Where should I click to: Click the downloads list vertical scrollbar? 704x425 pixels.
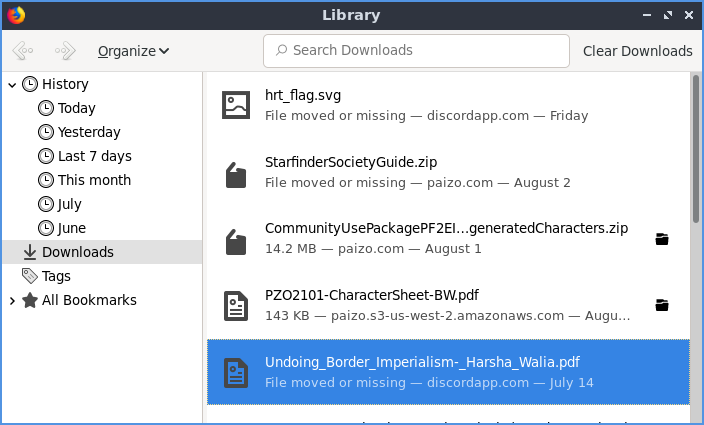click(x=696, y=150)
